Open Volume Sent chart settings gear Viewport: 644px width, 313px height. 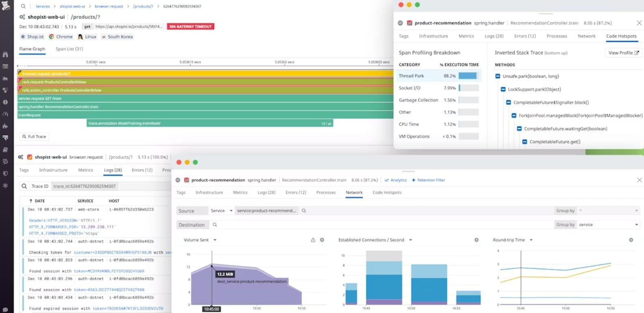pyautogui.click(x=322, y=240)
